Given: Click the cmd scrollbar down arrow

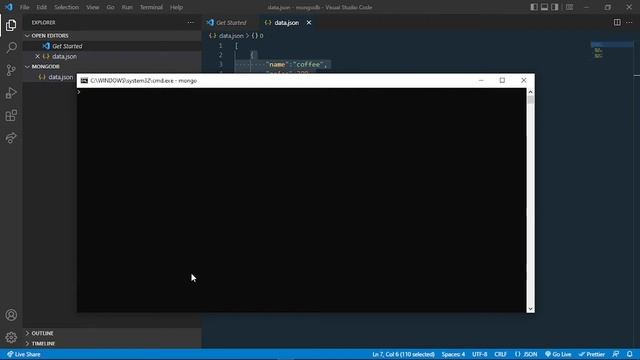Looking at the screenshot, I should 530,309.
